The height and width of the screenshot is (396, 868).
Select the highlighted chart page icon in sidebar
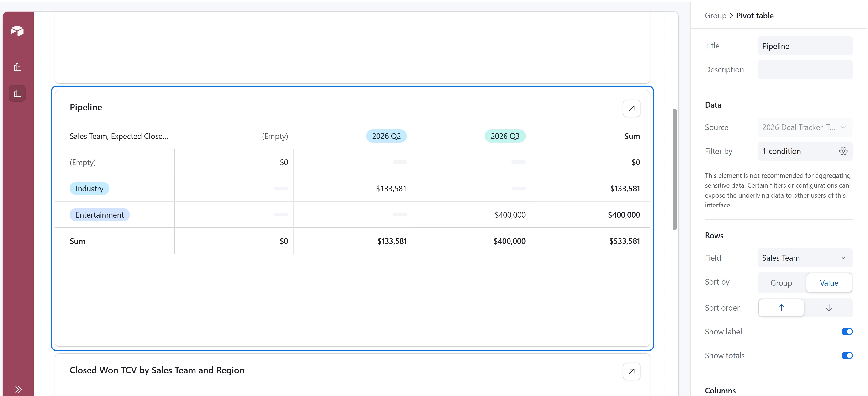point(17,93)
